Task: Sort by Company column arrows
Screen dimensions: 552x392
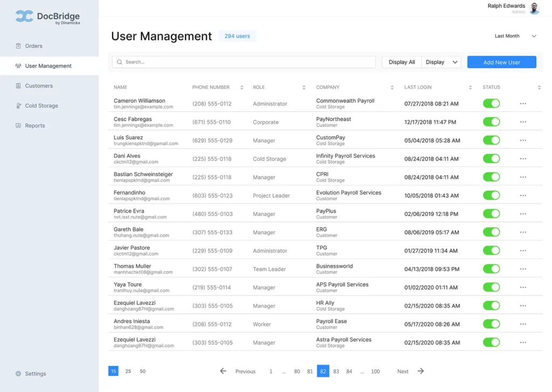Action: click(x=392, y=88)
